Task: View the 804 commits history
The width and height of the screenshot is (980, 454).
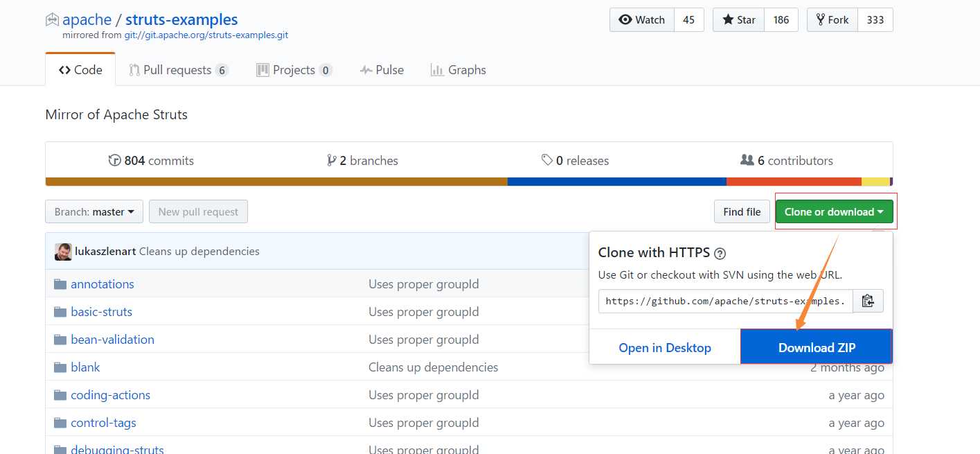Action: coord(151,160)
